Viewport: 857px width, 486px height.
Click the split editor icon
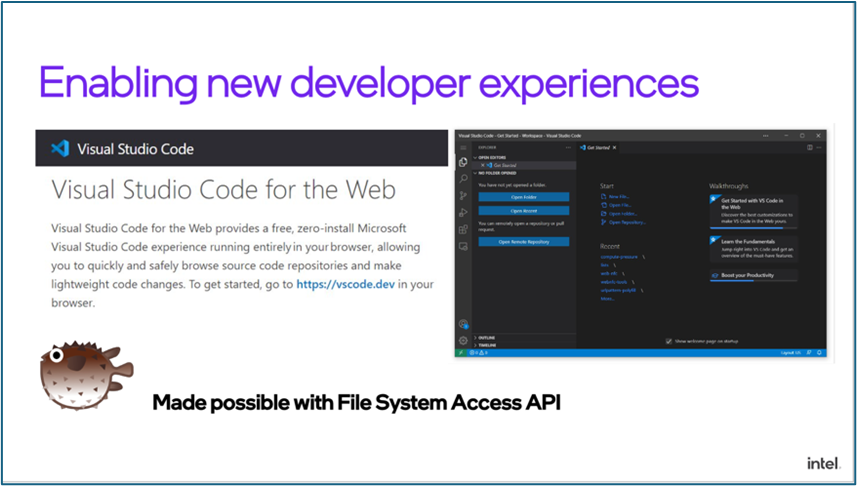[809, 148]
